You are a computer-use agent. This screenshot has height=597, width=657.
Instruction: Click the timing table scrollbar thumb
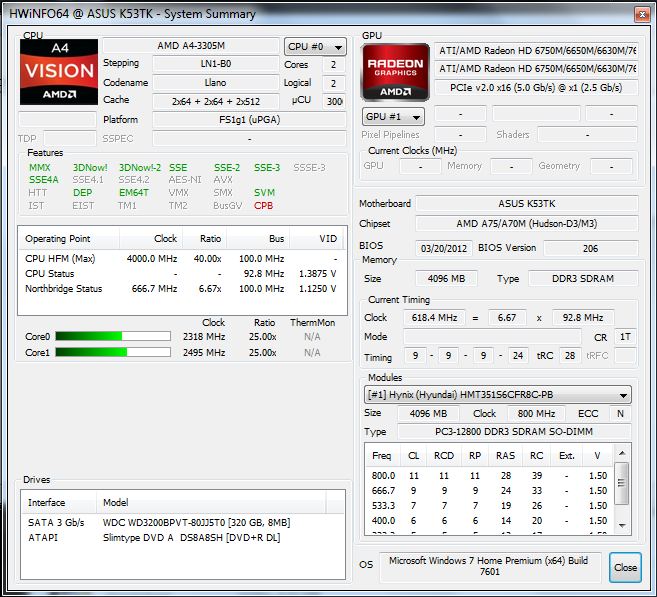[x=622, y=483]
